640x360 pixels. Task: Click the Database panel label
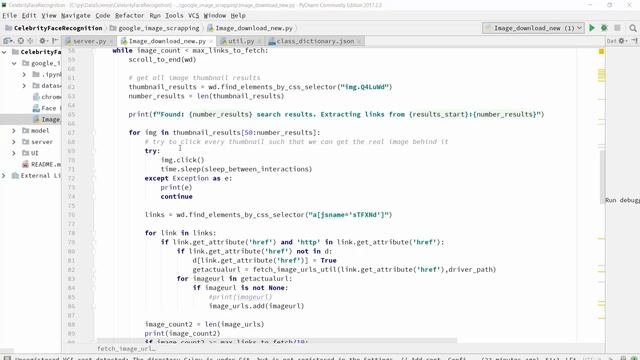point(611,41)
